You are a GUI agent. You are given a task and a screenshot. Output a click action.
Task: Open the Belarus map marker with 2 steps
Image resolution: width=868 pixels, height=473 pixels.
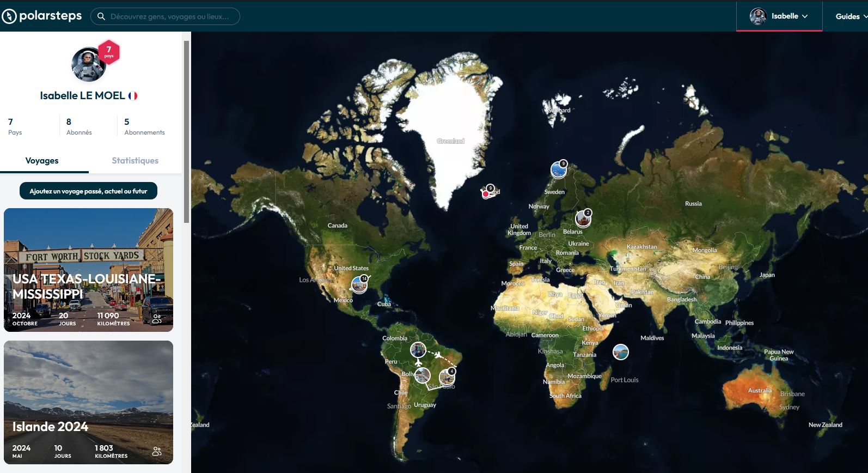tap(583, 219)
